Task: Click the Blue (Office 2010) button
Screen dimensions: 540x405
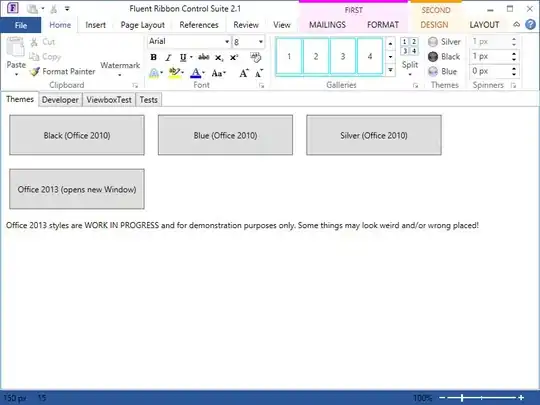Action: pos(225,135)
